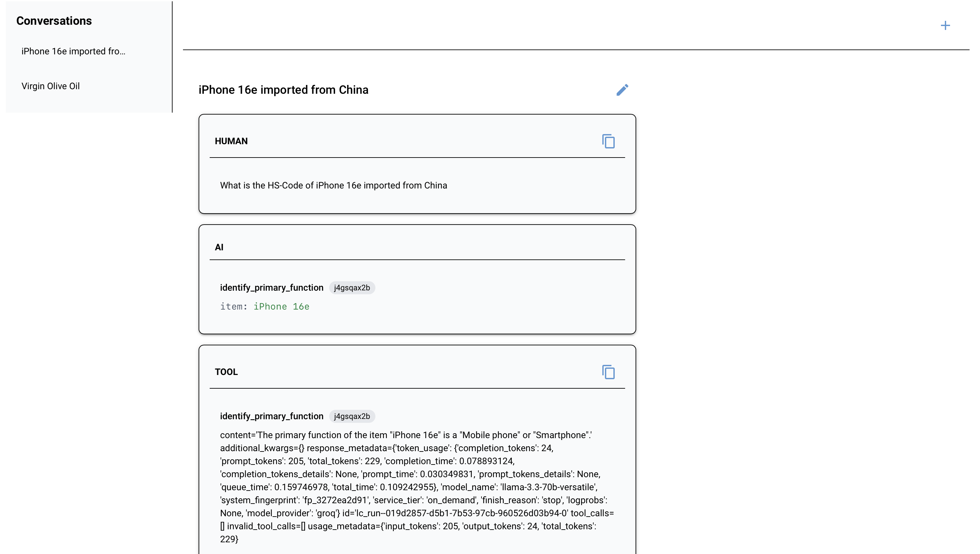This screenshot has width=980, height=554.
Task: Click the 'HUMAN' message header label
Action: [x=231, y=141]
